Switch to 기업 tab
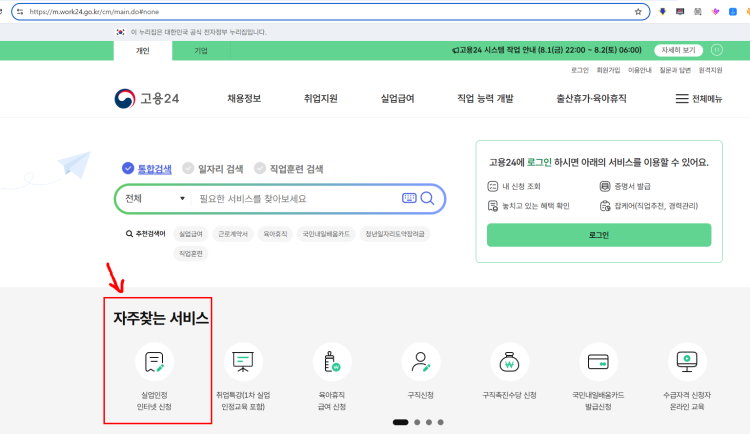 pos(201,51)
